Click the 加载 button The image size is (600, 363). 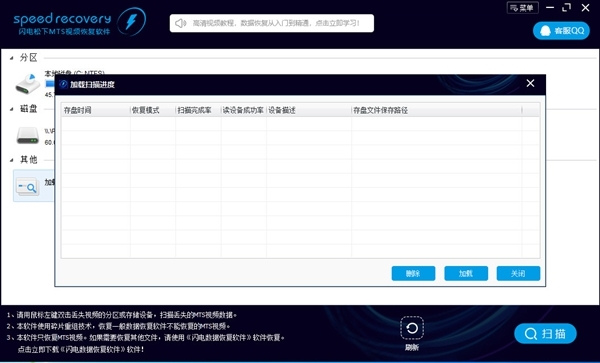pyautogui.click(x=466, y=273)
